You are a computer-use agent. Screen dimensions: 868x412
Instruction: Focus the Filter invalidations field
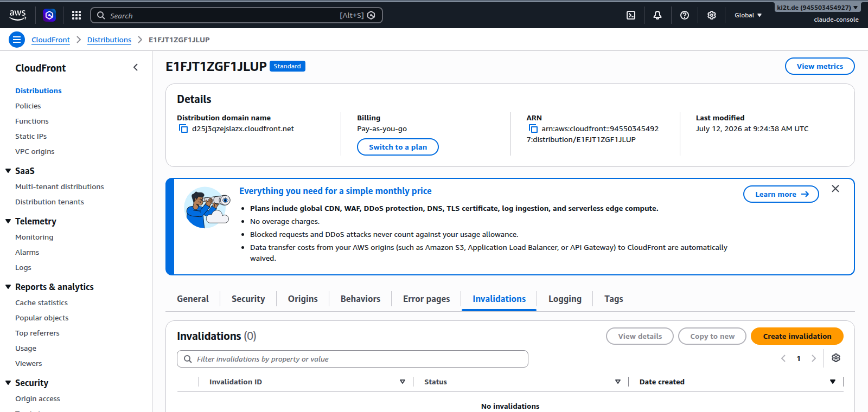coord(353,359)
